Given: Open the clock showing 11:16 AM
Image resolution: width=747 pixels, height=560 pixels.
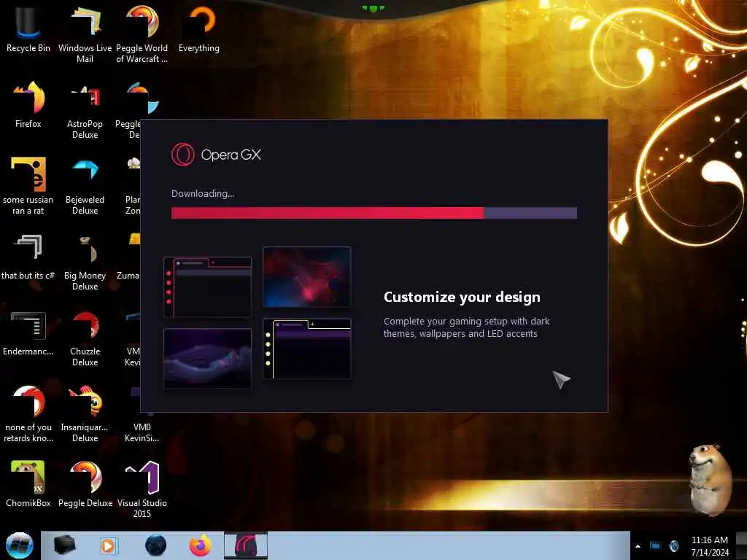Looking at the screenshot, I should coord(710,546).
